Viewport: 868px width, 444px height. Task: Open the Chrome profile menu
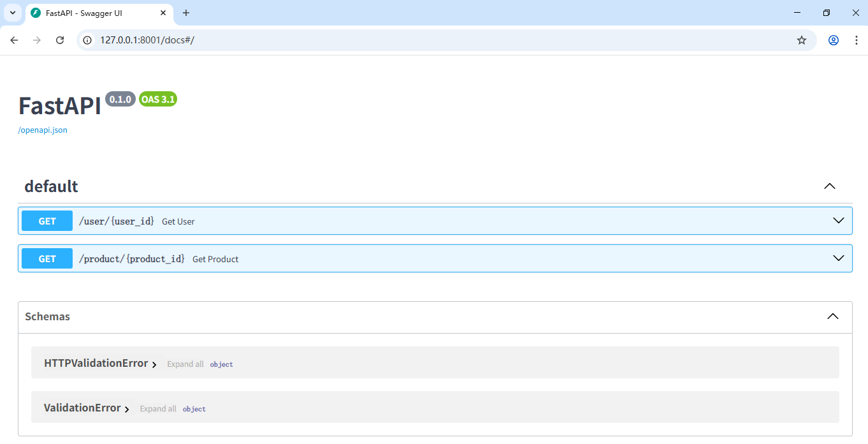[x=834, y=40]
